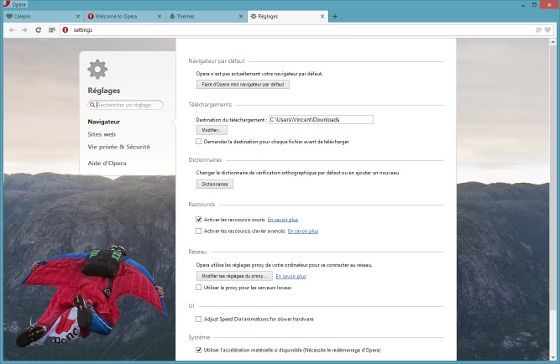The width and height of the screenshot is (560, 364).
Task: Open Sites web settings section
Action: point(101,134)
